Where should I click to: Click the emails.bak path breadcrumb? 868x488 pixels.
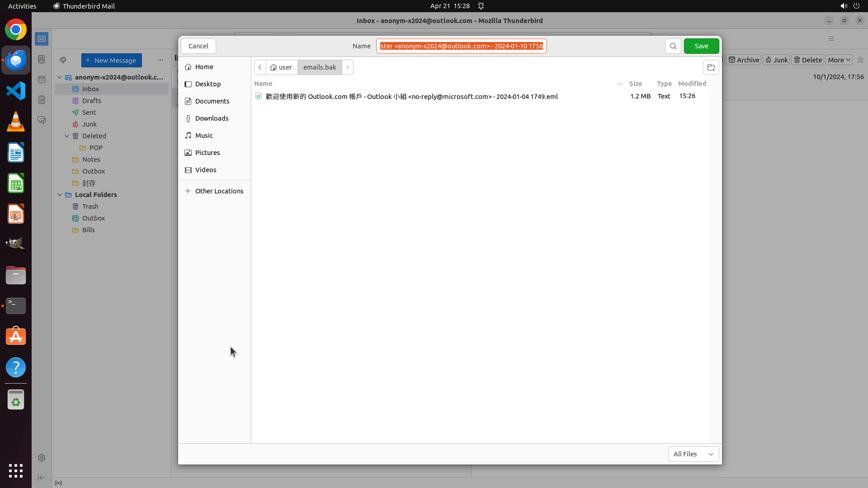(319, 67)
